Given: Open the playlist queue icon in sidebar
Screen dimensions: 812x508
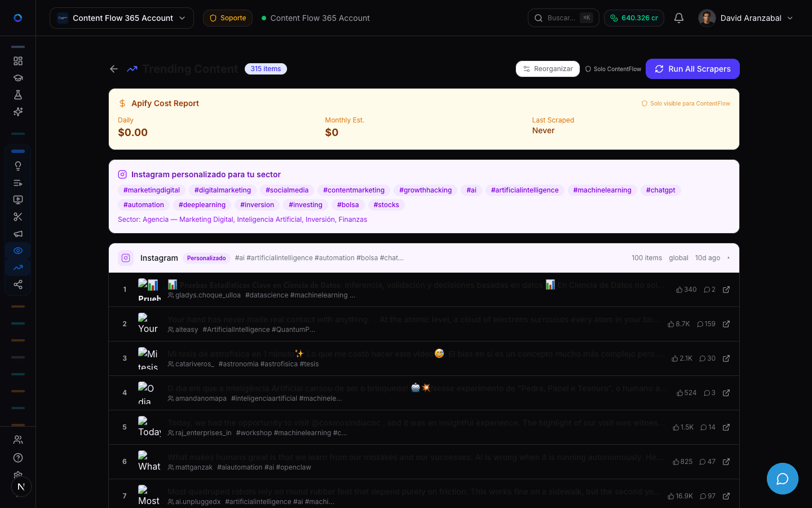Looking at the screenshot, I should [18, 183].
